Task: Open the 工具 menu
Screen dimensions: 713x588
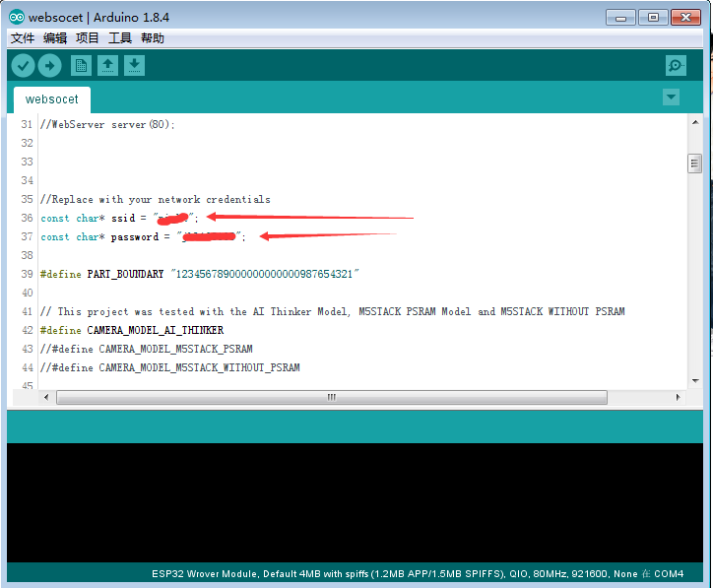Action: pos(120,38)
